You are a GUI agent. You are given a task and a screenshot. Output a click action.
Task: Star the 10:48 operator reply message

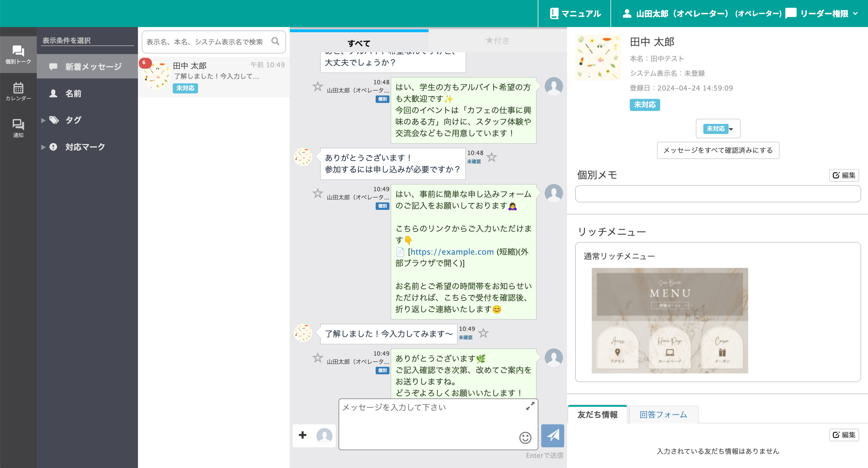tap(317, 86)
